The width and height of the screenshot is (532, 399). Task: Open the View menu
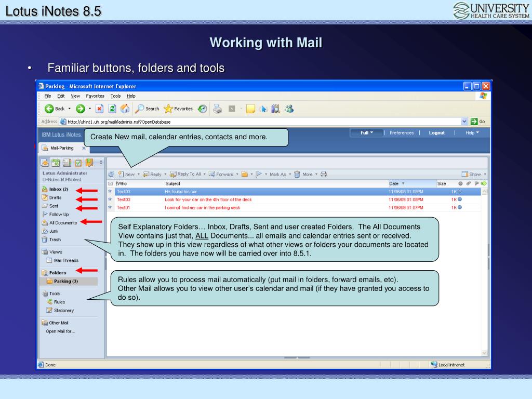tap(75, 96)
